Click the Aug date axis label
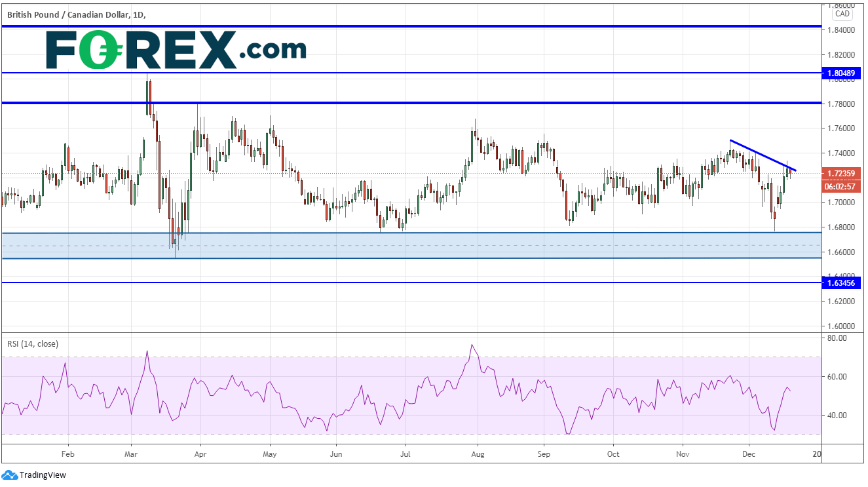The image size is (868, 487). tap(478, 453)
